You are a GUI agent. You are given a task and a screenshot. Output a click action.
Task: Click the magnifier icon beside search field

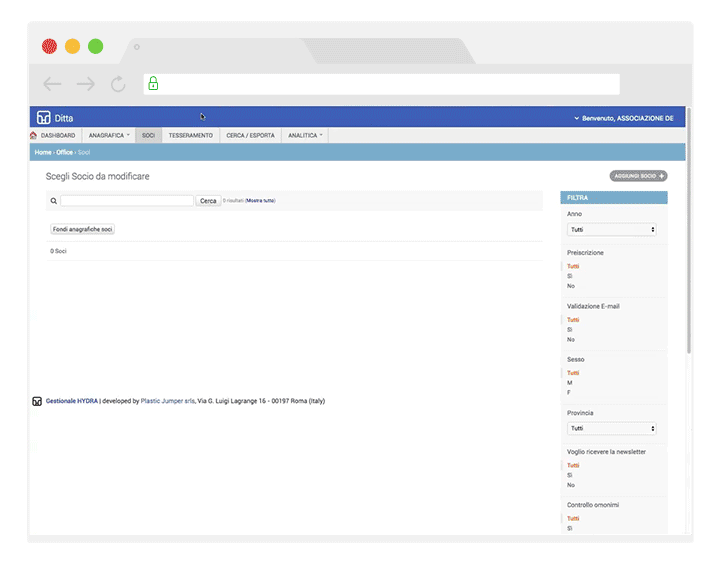(x=54, y=201)
